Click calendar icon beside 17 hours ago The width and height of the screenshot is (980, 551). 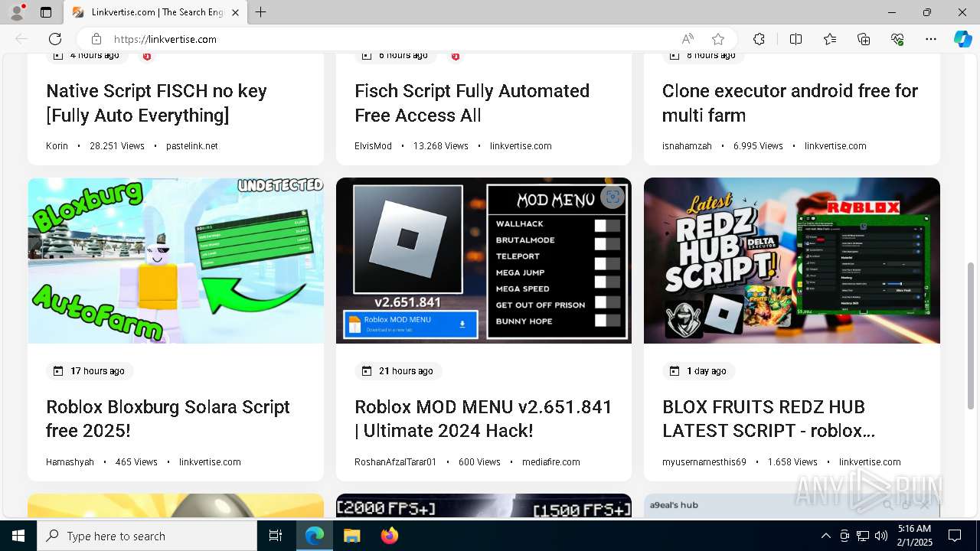[x=58, y=371]
